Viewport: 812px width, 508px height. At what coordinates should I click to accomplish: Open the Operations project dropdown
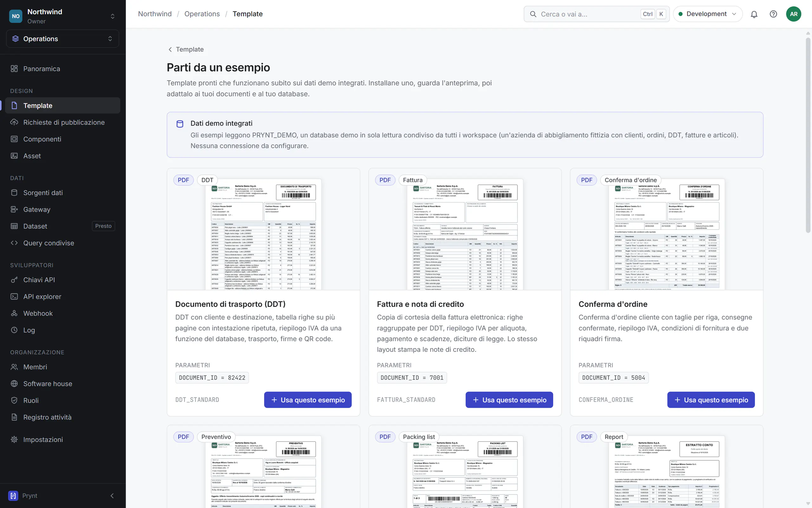(x=63, y=39)
